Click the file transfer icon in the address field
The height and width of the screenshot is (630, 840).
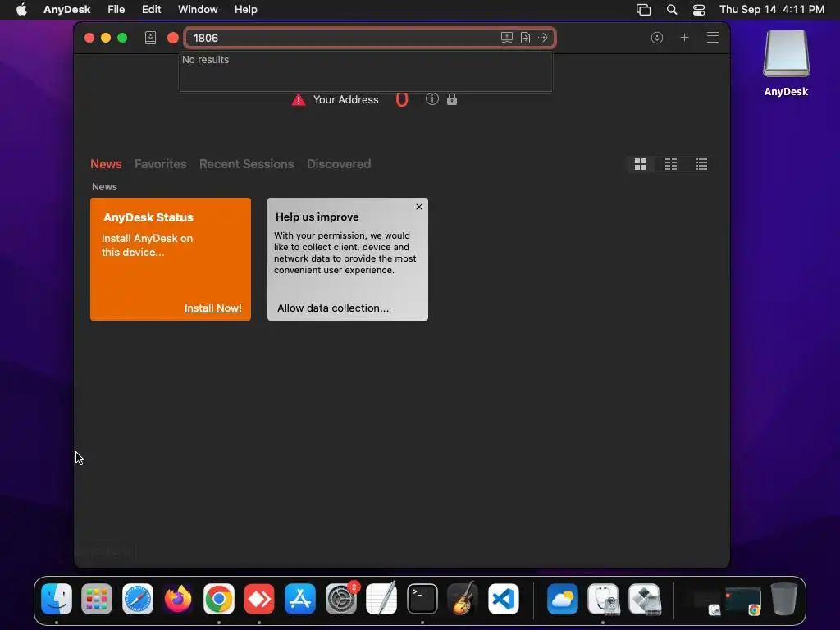(x=525, y=38)
